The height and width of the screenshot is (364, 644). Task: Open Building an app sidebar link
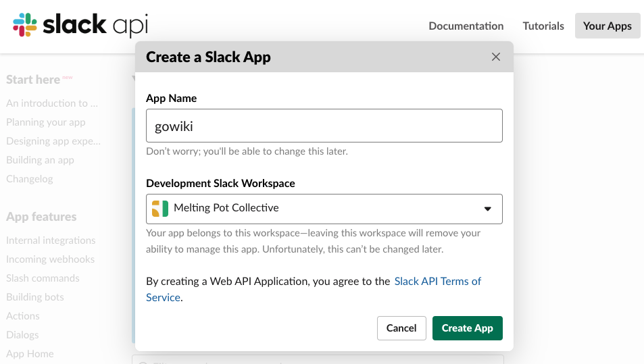(41, 160)
